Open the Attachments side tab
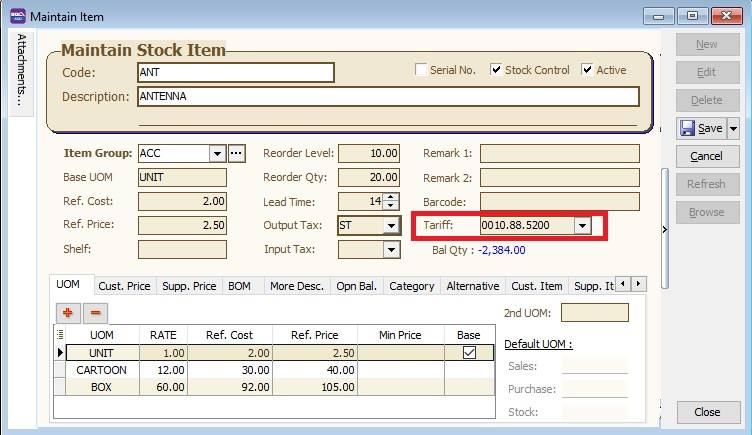The height and width of the screenshot is (435, 752). pos(21,72)
